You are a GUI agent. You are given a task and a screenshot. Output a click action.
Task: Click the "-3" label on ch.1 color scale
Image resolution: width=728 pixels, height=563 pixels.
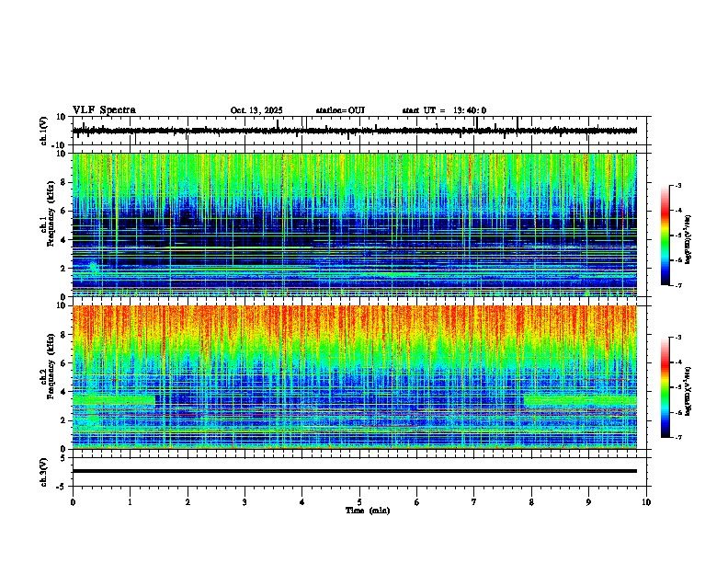click(x=678, y=185)
